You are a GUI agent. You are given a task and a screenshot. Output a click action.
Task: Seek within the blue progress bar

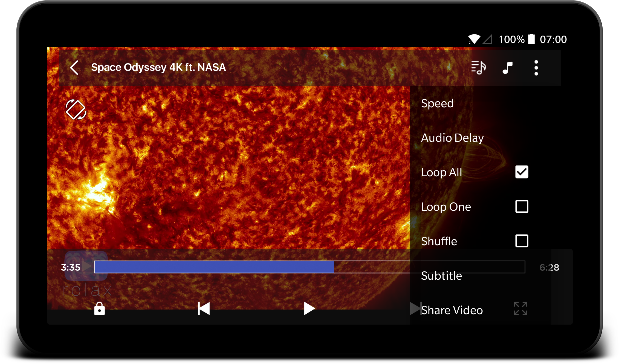click(310, 267)
